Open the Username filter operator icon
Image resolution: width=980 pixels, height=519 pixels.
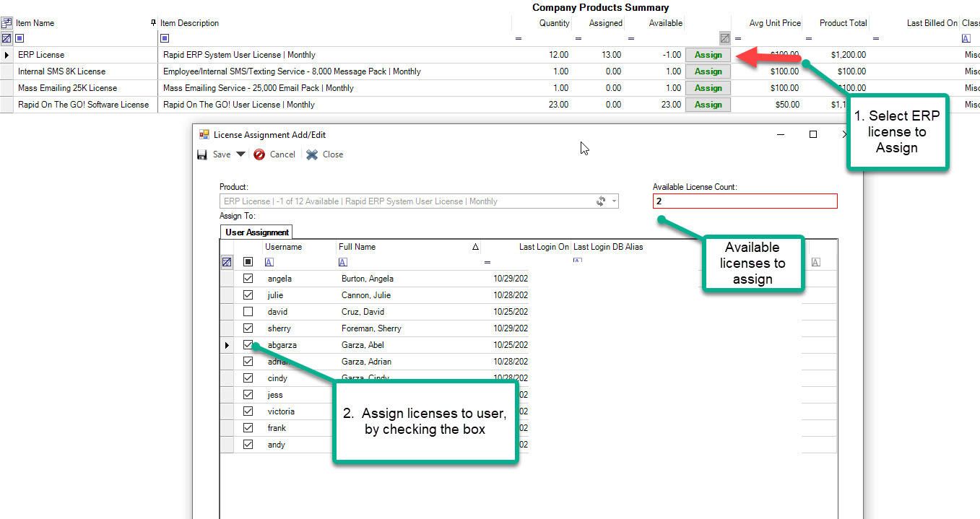pos(269,262)
